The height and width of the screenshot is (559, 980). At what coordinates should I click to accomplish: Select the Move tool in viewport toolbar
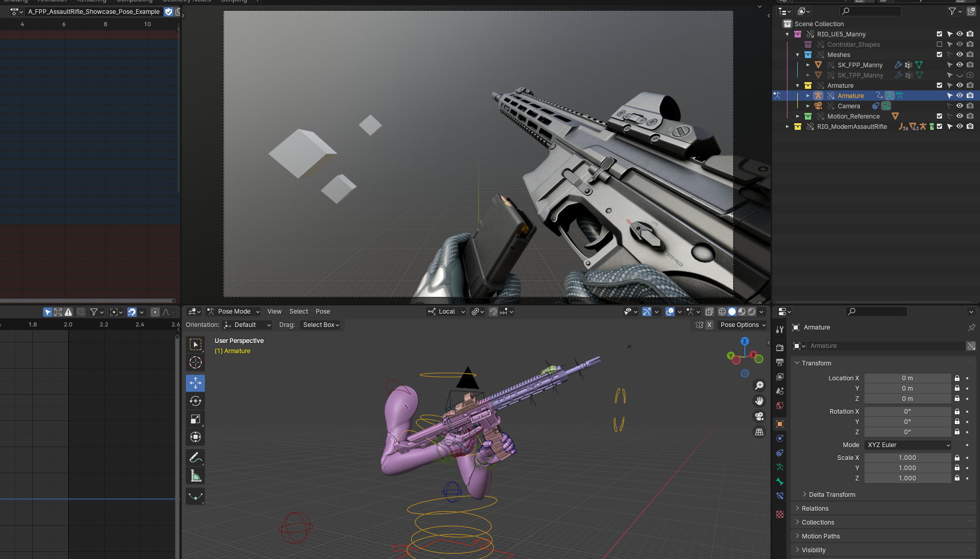[x=195, y=383]
